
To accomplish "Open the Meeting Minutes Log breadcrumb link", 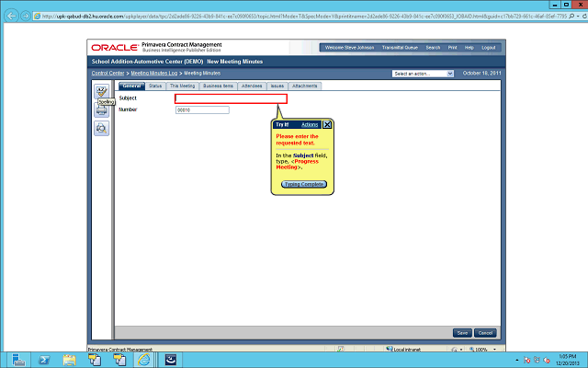I will coord(153,74).
